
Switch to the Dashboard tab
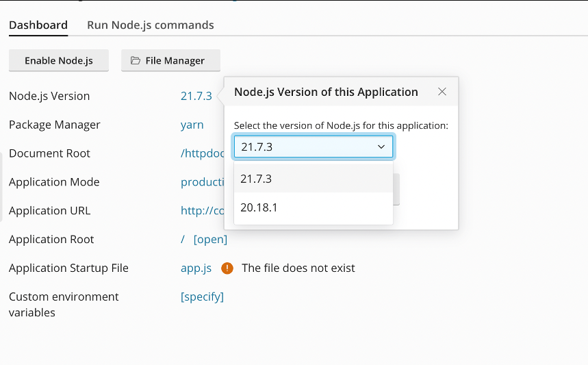tap(38, 25)
